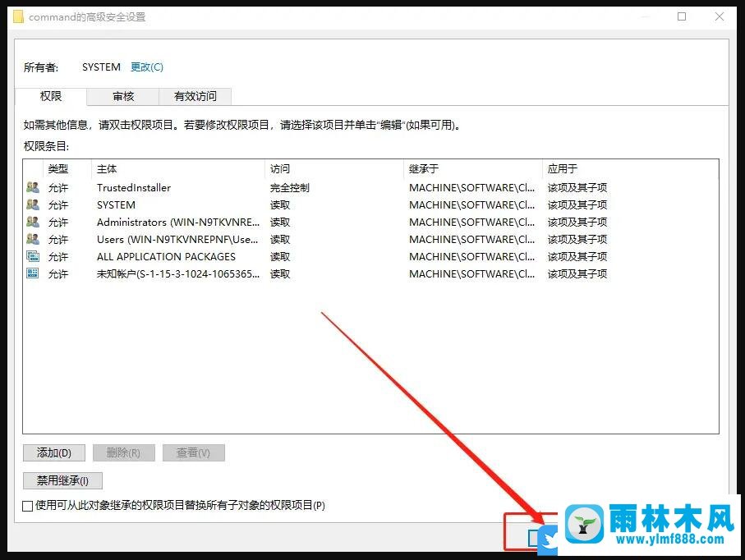The width and height of the screenshot is (745, 560).
Task: Click 完全控制 in the TrustedInstaller row
Action: [290, 187]
